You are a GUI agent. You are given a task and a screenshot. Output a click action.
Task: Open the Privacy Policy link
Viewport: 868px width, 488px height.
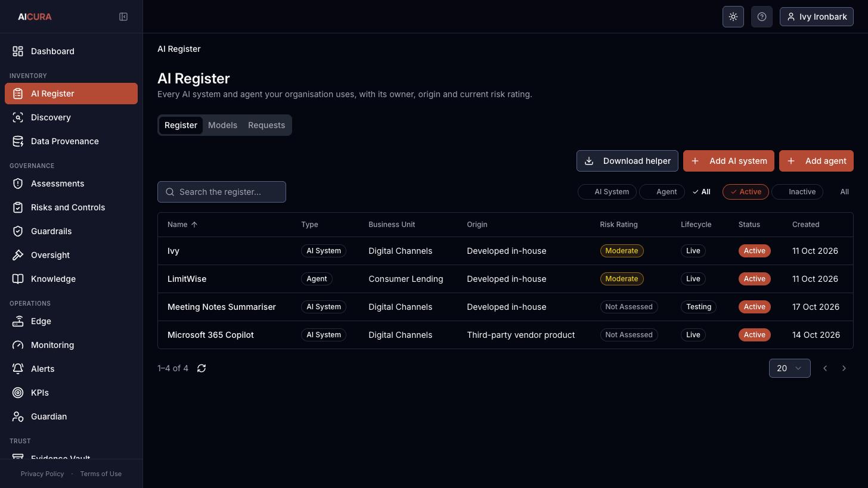click(42, 474)
